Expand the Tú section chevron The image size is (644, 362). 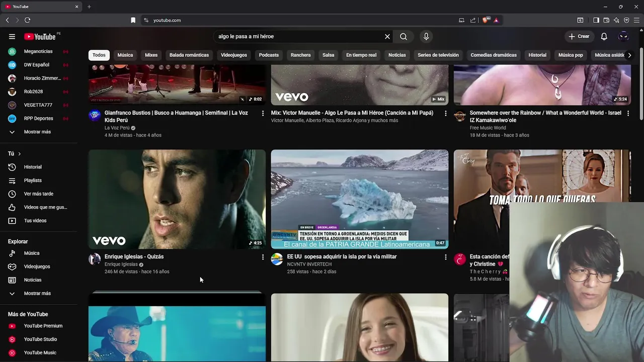(x=20, y=154)
